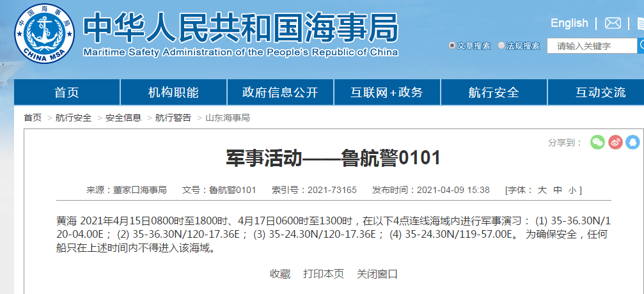Open the 互联网+政务 navigation tab
The image size is (644, 294).
click(387, 92)
